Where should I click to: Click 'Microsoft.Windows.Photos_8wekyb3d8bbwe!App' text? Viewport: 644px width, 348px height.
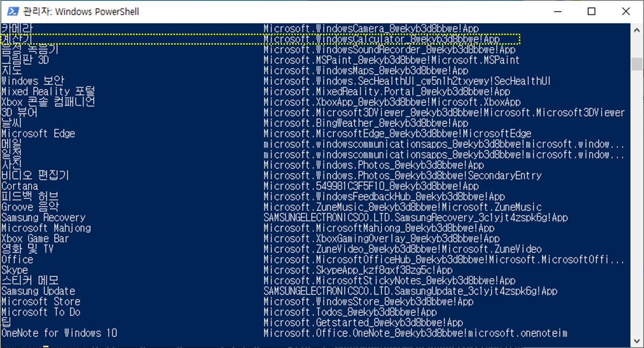coord(374,166)
